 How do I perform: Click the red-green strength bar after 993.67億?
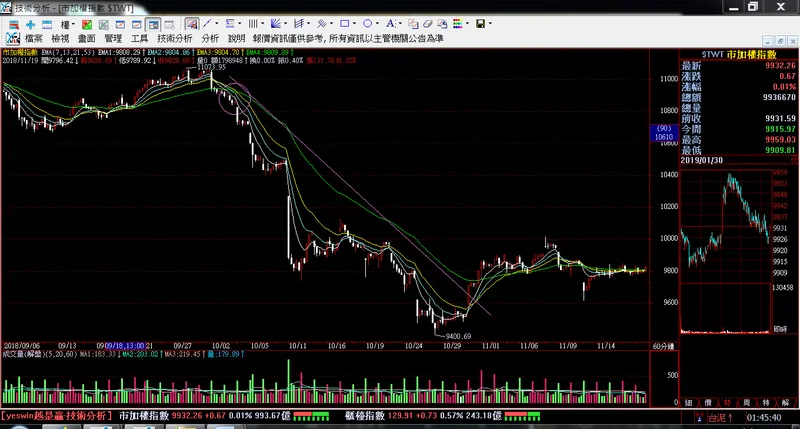click(311, 416)
